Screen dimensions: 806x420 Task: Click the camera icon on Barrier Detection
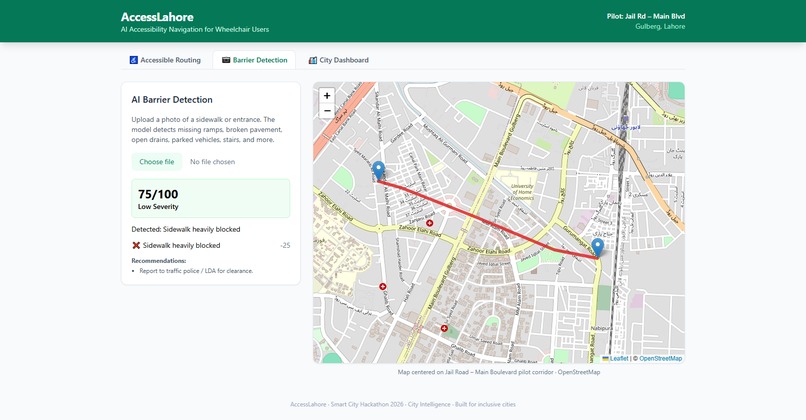pyautogui.click(x=226, y=60)
